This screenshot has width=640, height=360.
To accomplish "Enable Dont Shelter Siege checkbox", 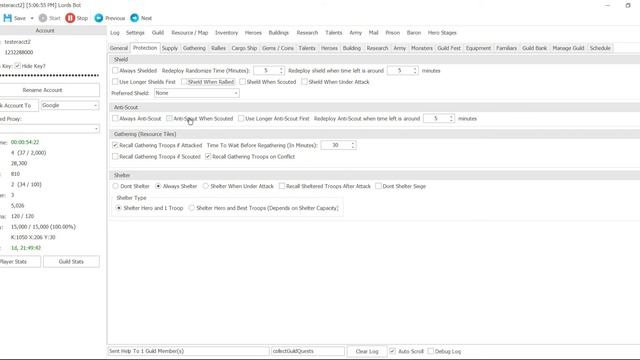I will click(x=378, y=186).
